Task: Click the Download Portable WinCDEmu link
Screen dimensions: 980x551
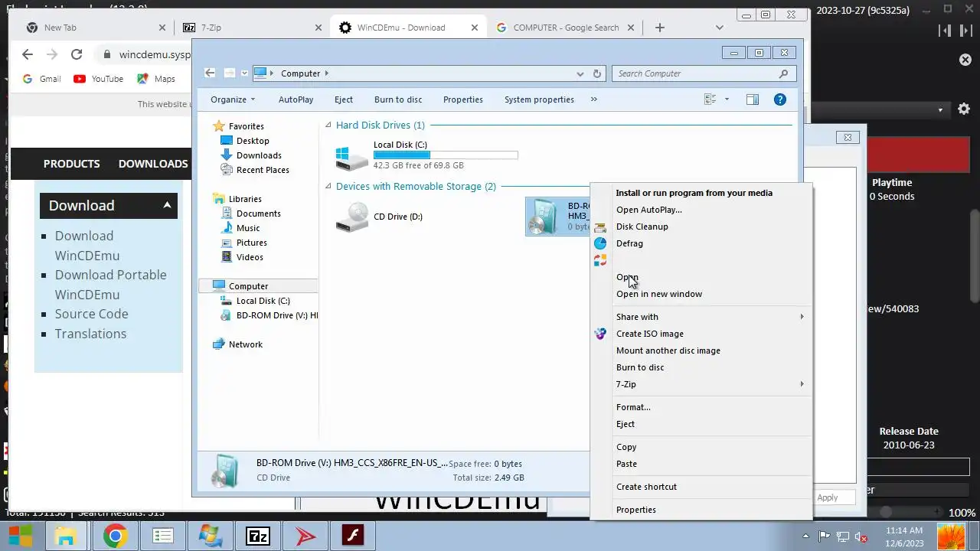Action: (x=110, y=285)
